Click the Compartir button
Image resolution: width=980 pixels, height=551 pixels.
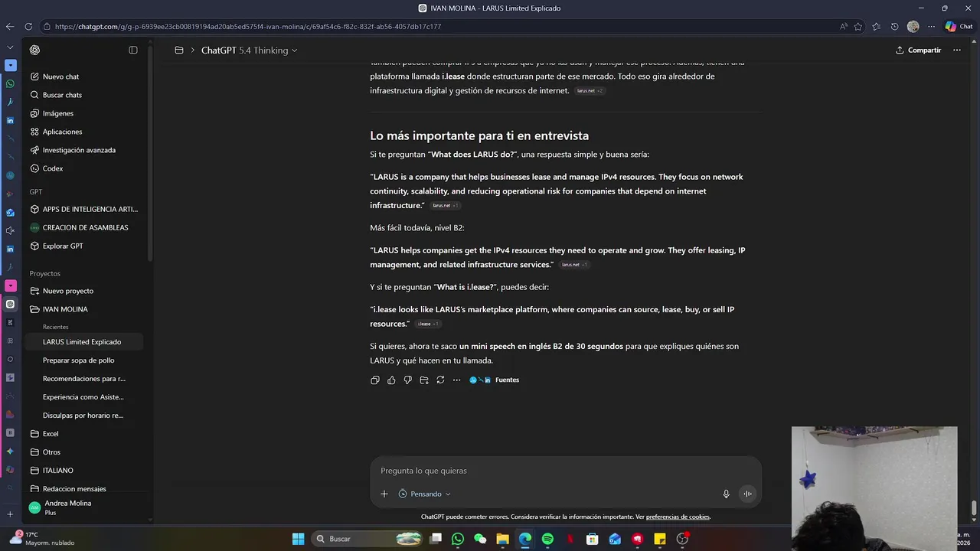918,51
